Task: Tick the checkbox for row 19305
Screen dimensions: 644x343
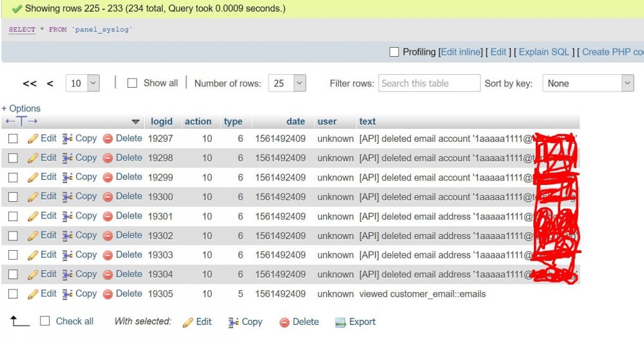Action: pos(13,294)
